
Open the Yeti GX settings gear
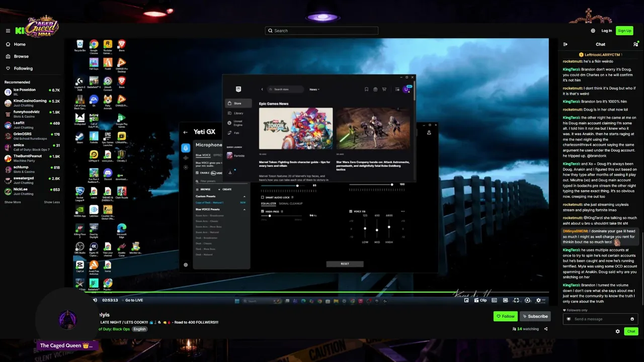click(x=186, y=265)
